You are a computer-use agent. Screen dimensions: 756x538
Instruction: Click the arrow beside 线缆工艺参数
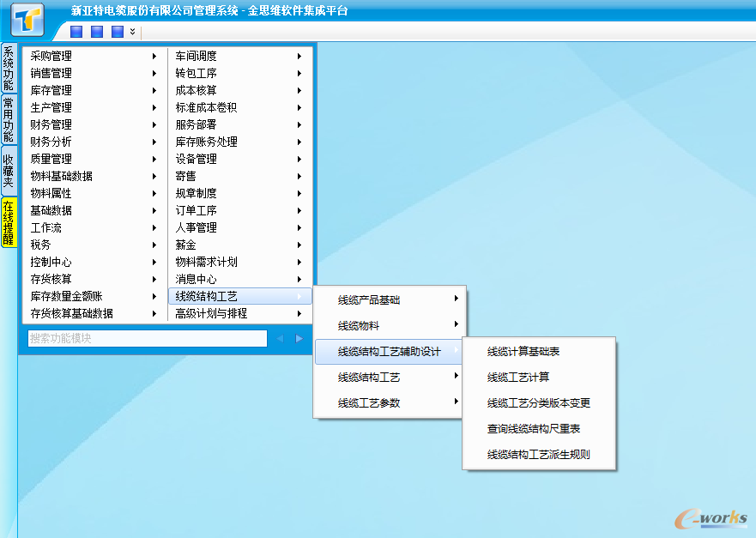(x=457, y=401)
